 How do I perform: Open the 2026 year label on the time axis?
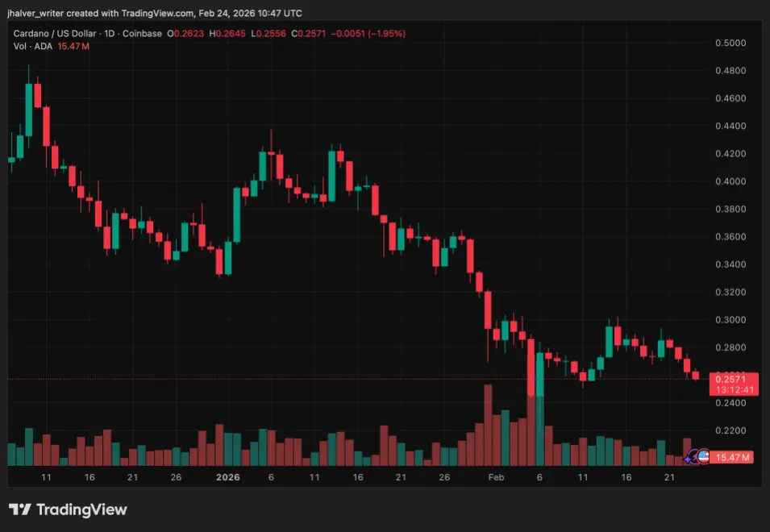[227, 477]
